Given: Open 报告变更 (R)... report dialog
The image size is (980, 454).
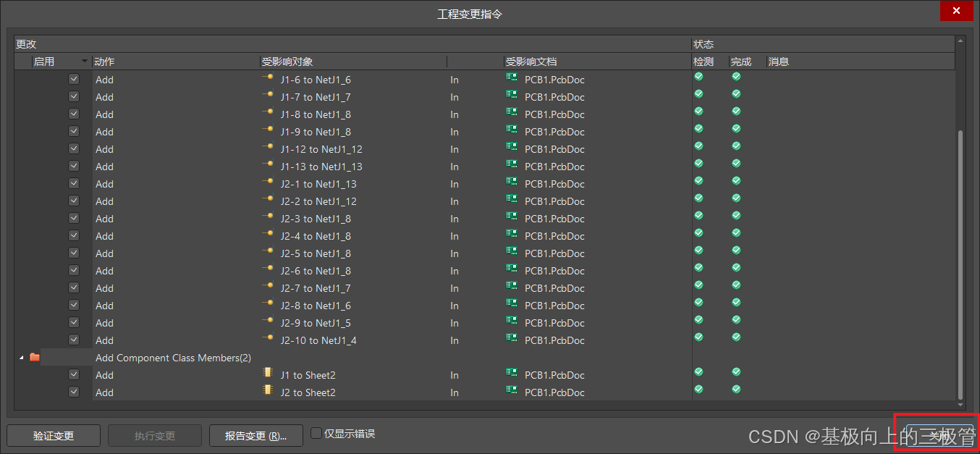Looking at the screenshot, I should click(256, 436).
